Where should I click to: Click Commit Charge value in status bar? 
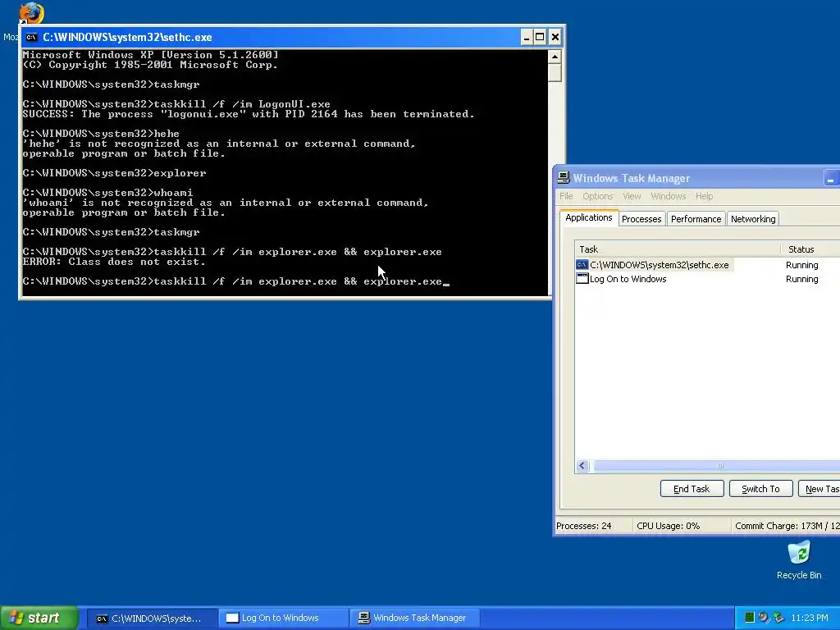click(x=787, y=526)
